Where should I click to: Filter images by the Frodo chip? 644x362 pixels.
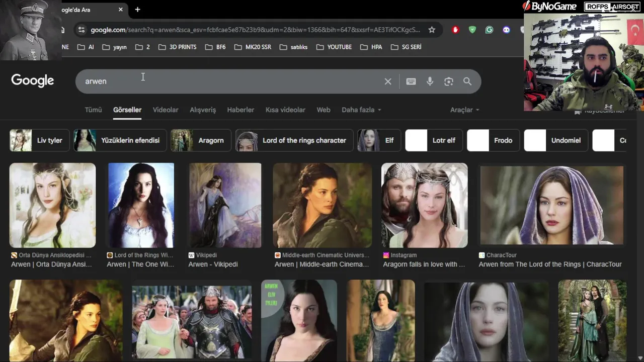(493, 140)
